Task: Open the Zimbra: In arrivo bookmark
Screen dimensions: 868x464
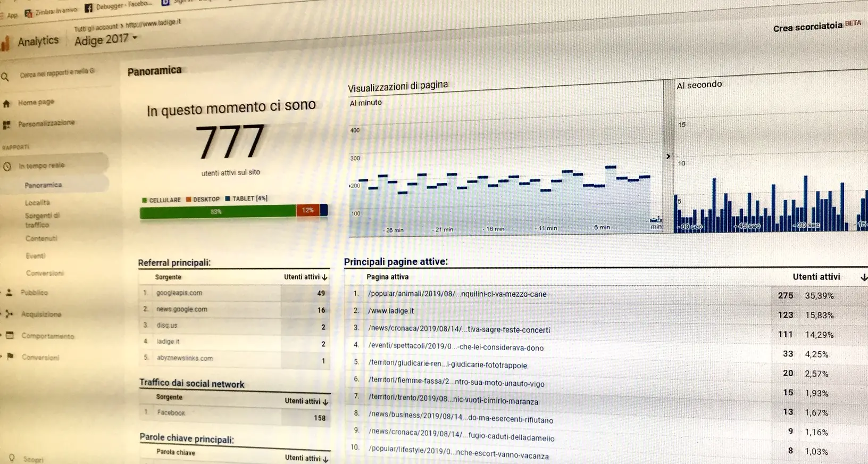Action: click(x=52, y=11)
